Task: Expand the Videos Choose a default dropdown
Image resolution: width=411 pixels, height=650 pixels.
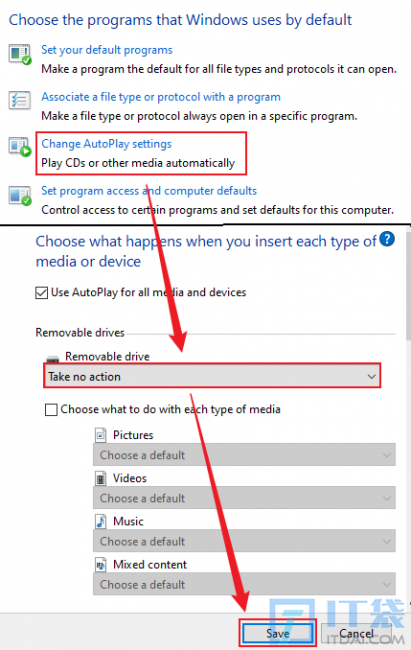Action: 244,498
